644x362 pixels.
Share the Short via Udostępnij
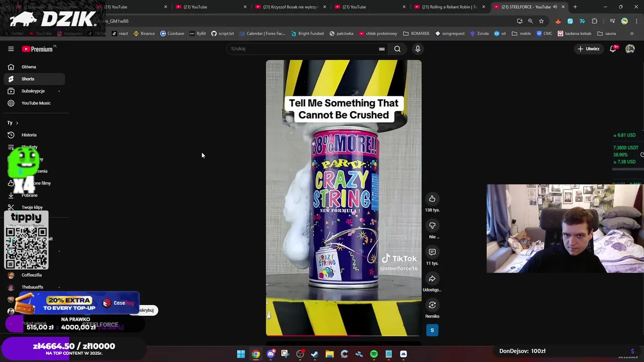(x=432, y=279)
